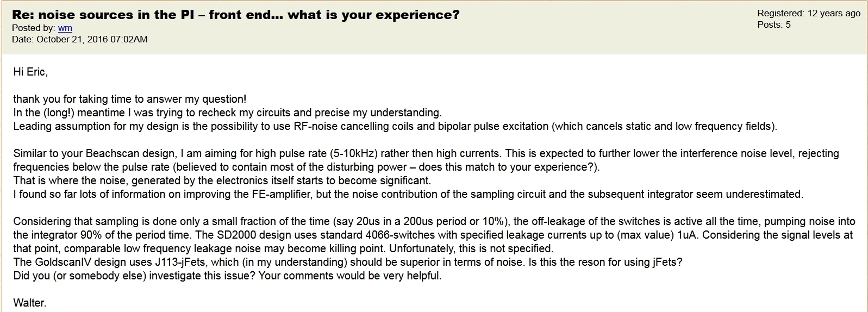Click the 'Hi Eric,' greeting
Screen dimensions: 868x312
[30, 72]
